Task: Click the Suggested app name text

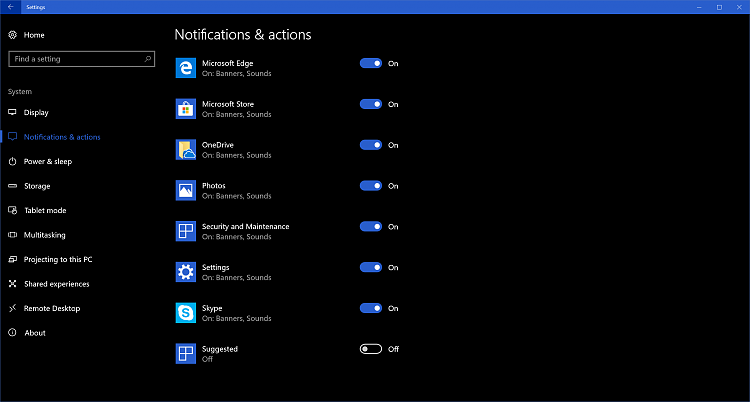Action: (220, 349)
